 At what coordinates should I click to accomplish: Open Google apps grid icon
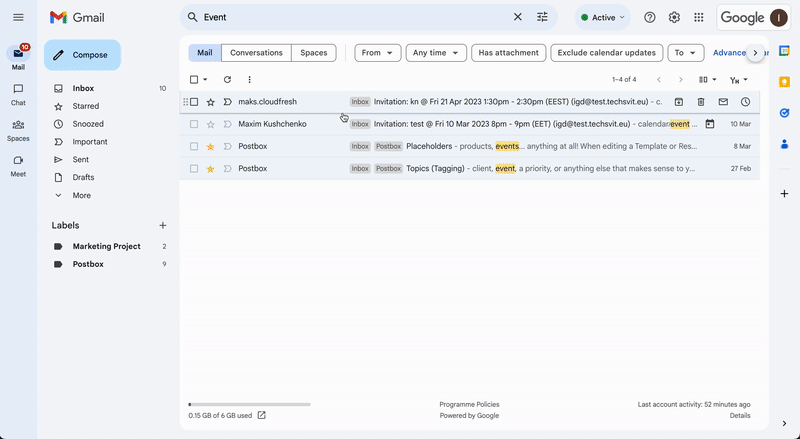click(x=698, y=17)
